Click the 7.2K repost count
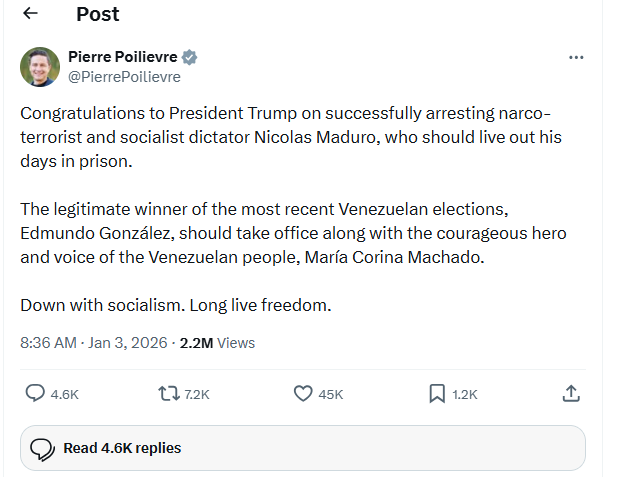 (x=197, y=394)
